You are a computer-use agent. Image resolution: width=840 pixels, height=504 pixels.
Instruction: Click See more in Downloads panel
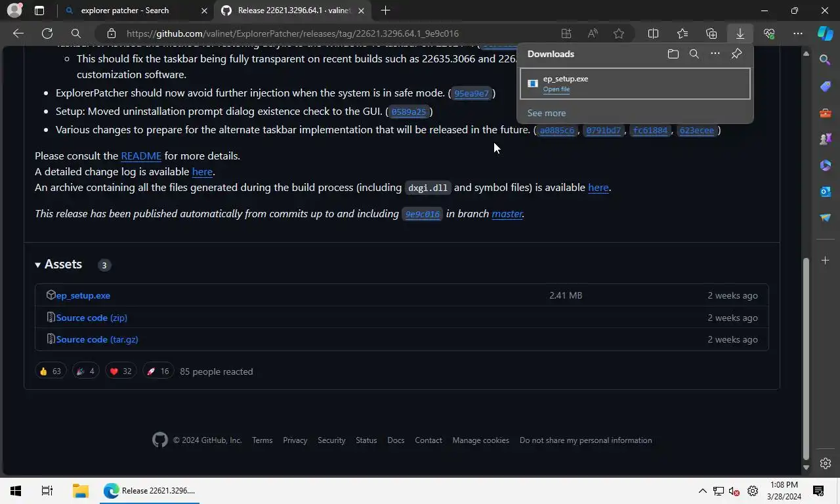(x=547, y=113)
